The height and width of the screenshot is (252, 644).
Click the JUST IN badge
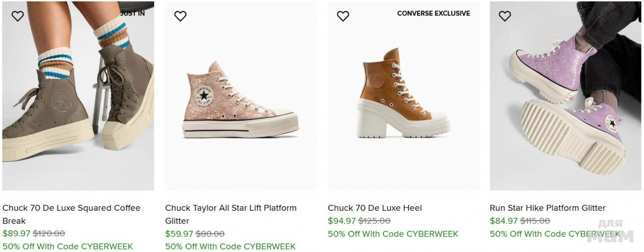click(133, 14)
